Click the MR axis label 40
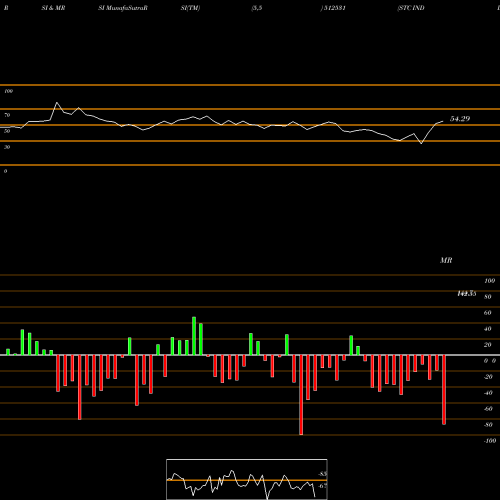Image resolution: width=500 pixels, height=500 pixels. (488, 329)
